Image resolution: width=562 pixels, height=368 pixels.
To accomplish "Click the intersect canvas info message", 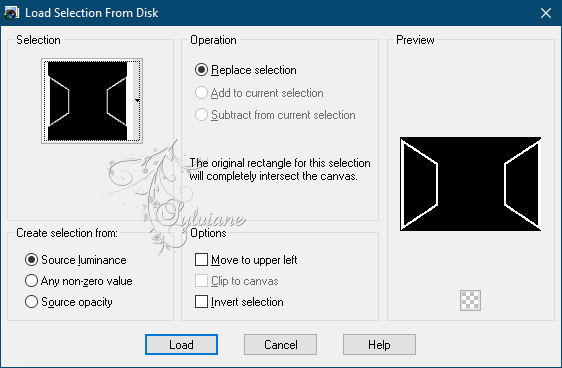I will point(280,169).
